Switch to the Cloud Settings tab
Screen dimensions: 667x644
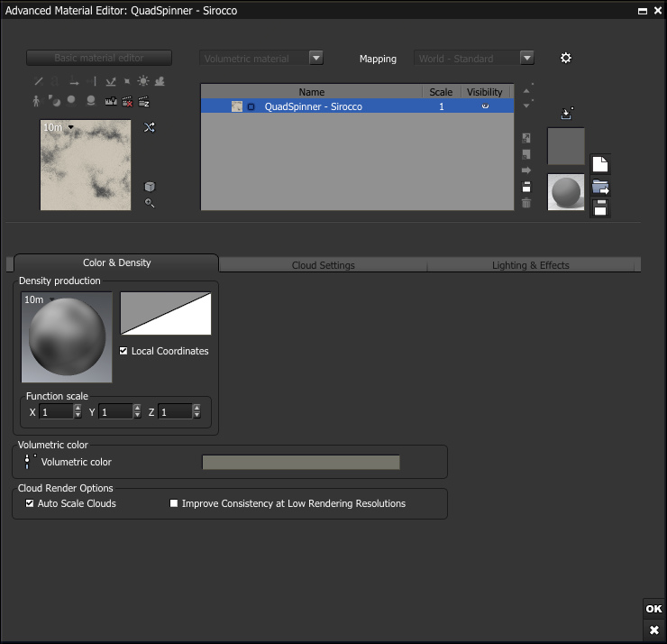tap(323, 265)
